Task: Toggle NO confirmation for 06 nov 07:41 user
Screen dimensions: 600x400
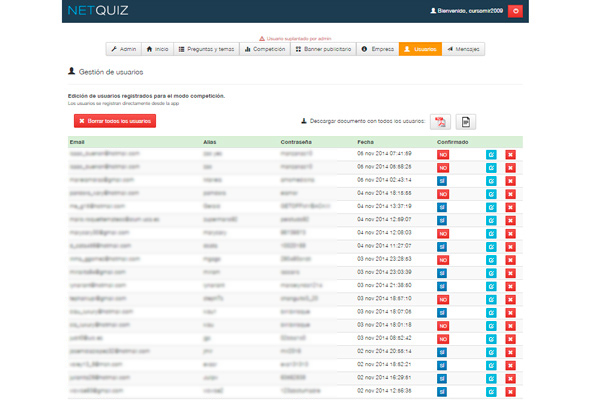Action: click(443, 155)
